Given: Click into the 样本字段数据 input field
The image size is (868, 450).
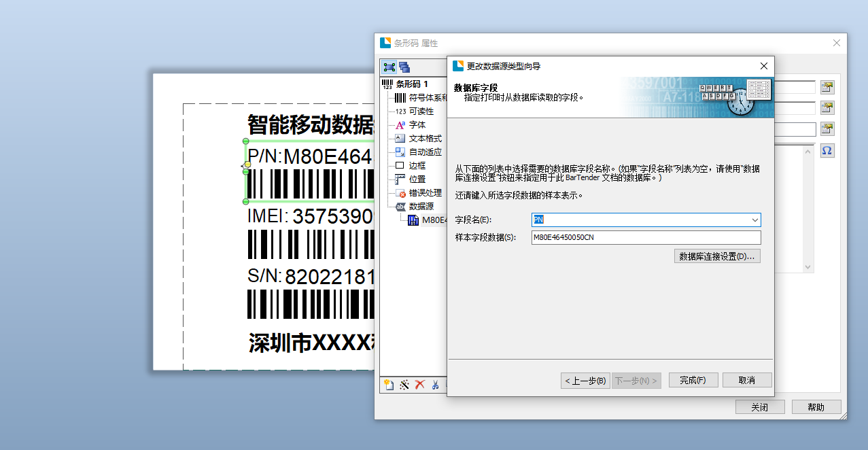Looking at the screenshot, I should pos(646,238).
